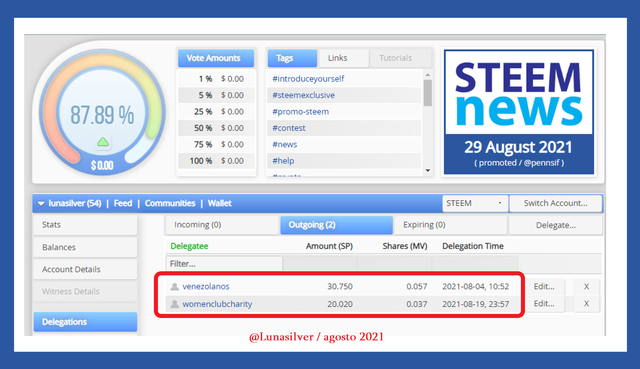The width and height of the screenshot is (640, 369).
Task: Click the 2021-08-19, 23:57 delegation time
Action: click(476, 304)
